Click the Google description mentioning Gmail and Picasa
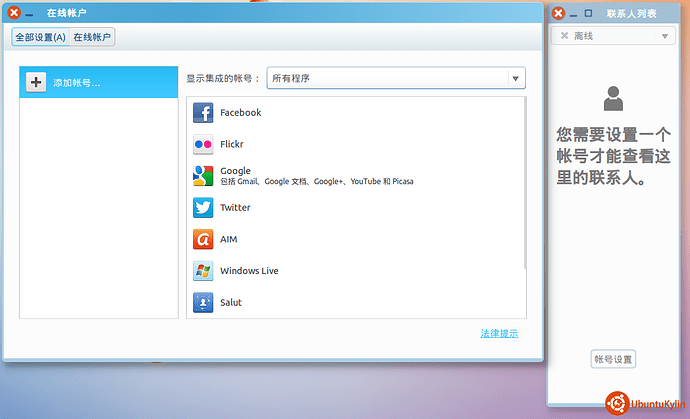 click(x=317, y=181)
